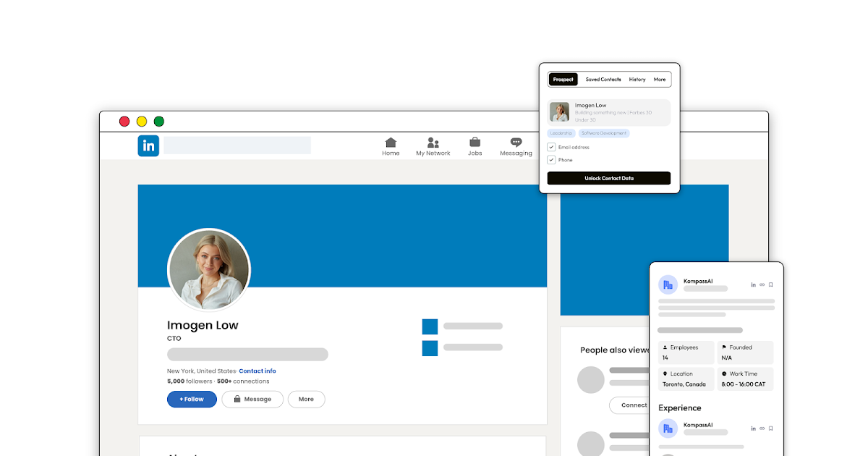Image resolution: width=868 pixels, height=456 pixels.
Task: Click the red window control dot
Action: coord(124,122)
